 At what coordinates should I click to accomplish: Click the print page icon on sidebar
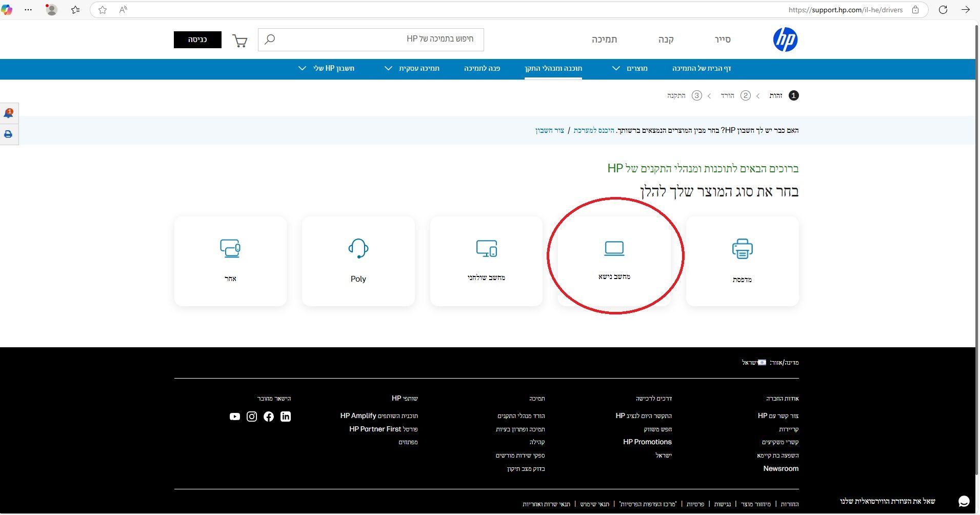8,134
